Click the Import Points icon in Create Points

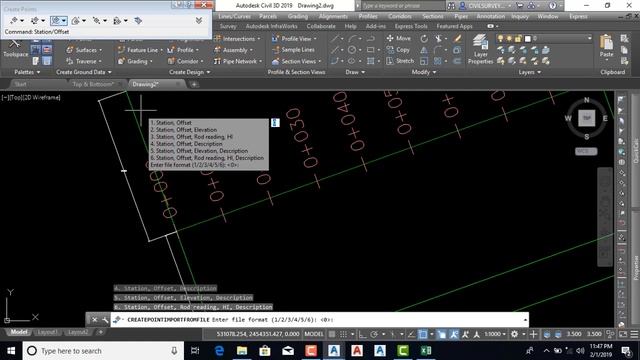138,20
